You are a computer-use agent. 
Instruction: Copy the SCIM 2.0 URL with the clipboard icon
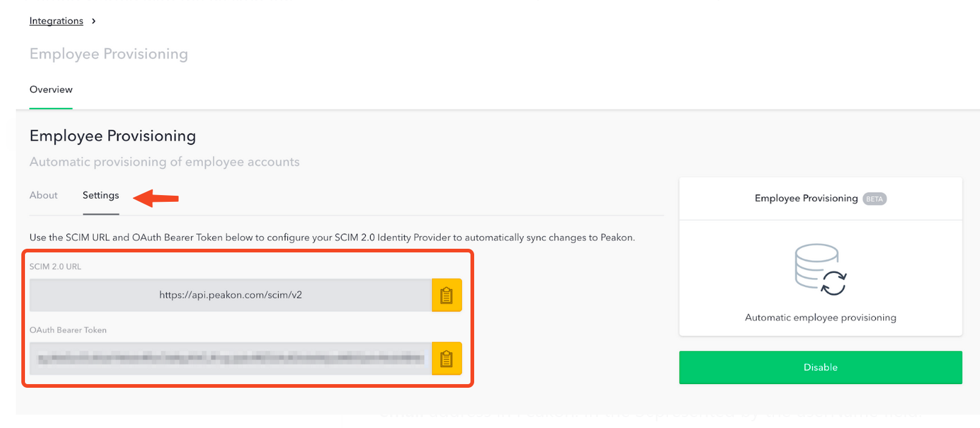tap(447, 295)
